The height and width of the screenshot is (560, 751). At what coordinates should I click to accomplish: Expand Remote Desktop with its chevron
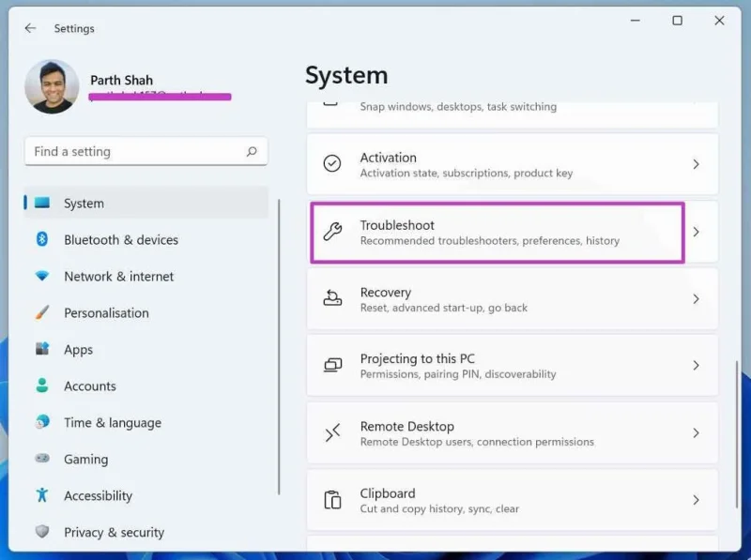[696, 433]
